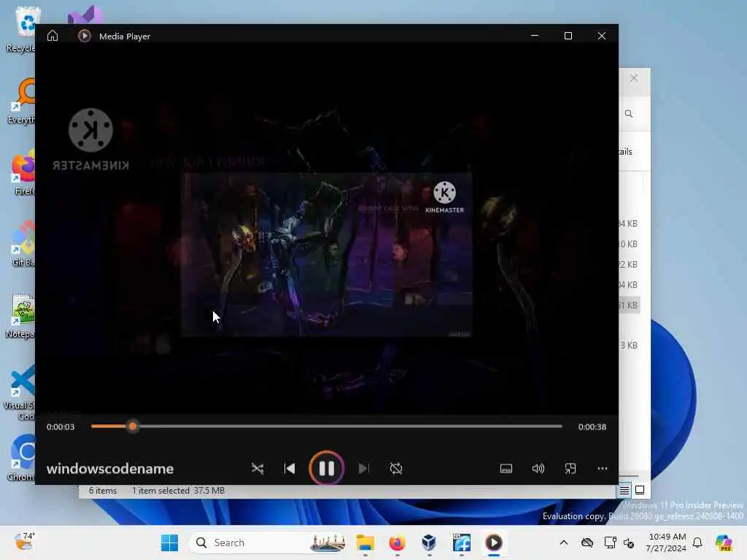The image size is (747, 560).
Task: Show hidden system tray icons
Action: pyautogui.click(x=564, y=542)
